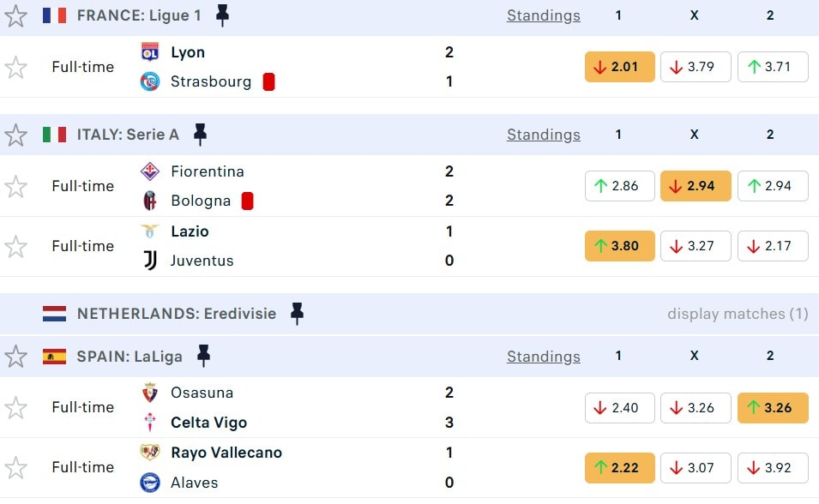Viewport: 819px width, 504px height.
Task: Expand hidden Eredivisie matches
Action: tap(738, 314)
